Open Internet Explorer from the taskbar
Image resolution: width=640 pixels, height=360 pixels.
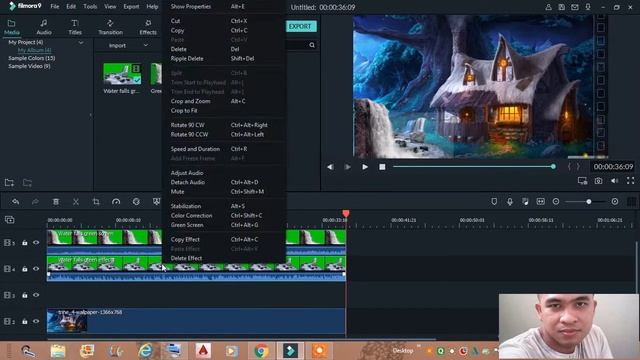[145, 351]
